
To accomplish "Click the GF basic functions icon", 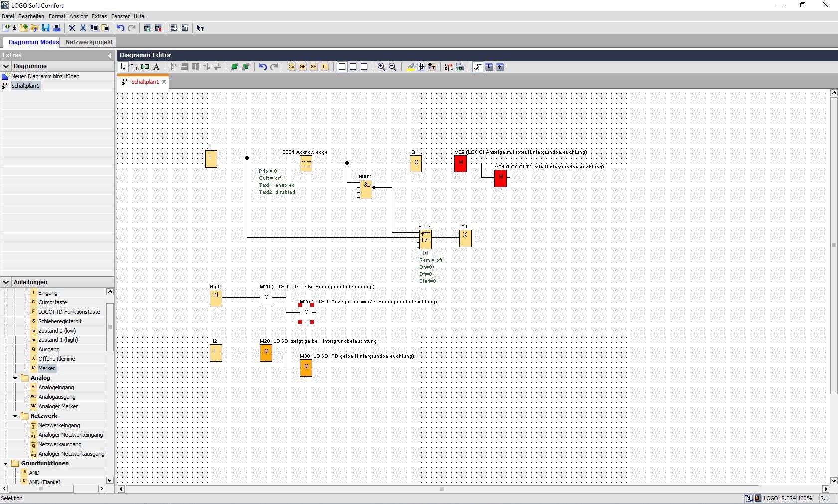I will click(x=302, y=67).
